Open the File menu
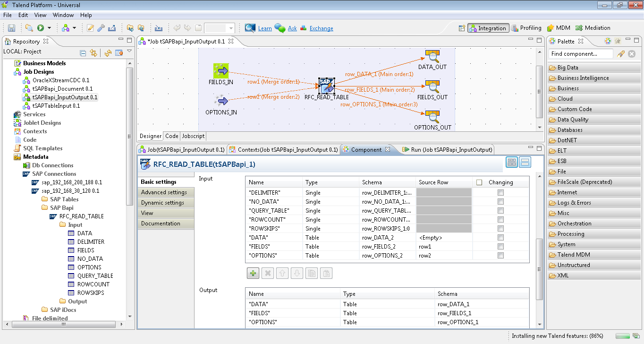Image resolution: width=644 pixels, height=344 pixels. pos(8,15)
